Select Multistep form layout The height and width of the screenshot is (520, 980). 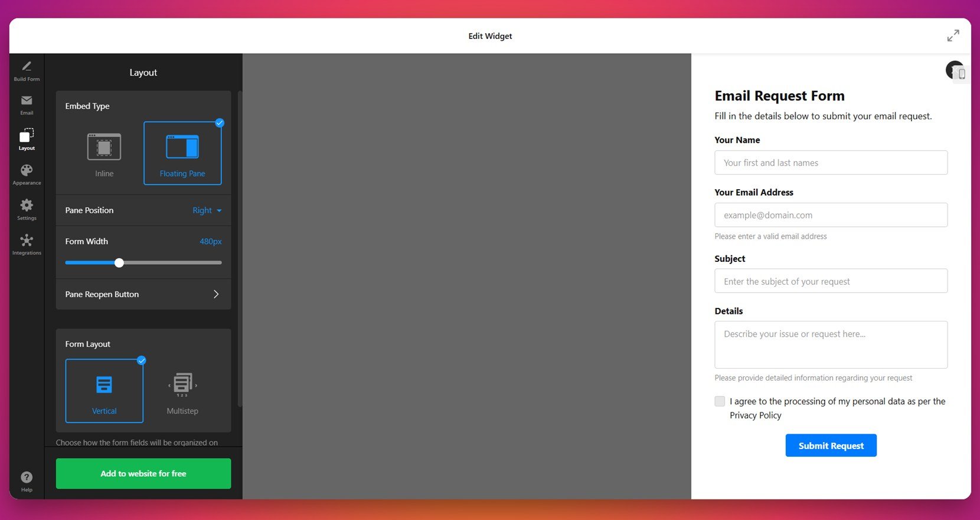pos(182,391)
